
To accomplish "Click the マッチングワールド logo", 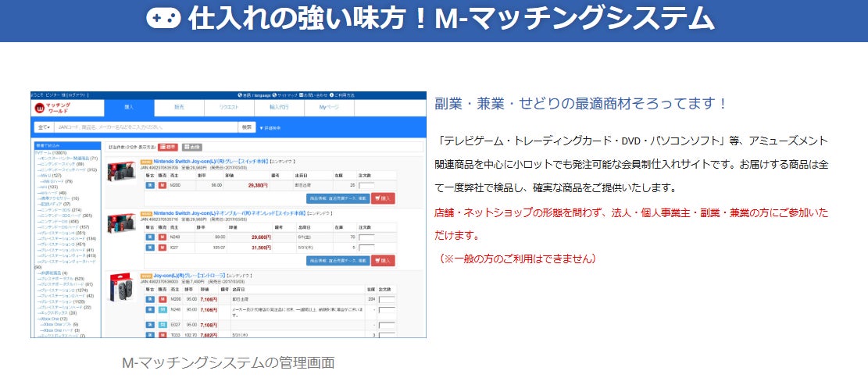I will coord(52,108).
